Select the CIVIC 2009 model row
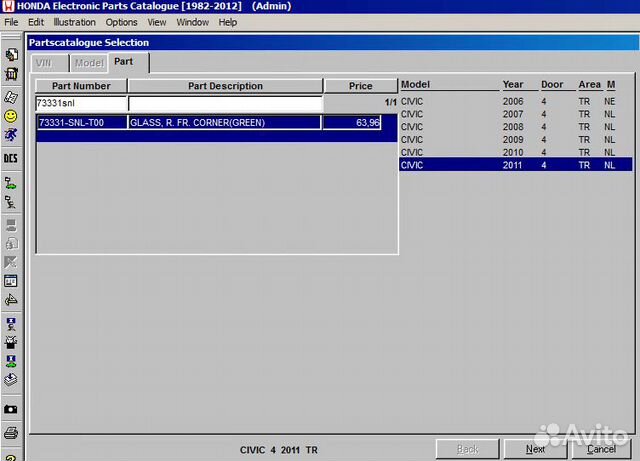The height and width of the screenshot is (461, 640). tap(516, 140)
